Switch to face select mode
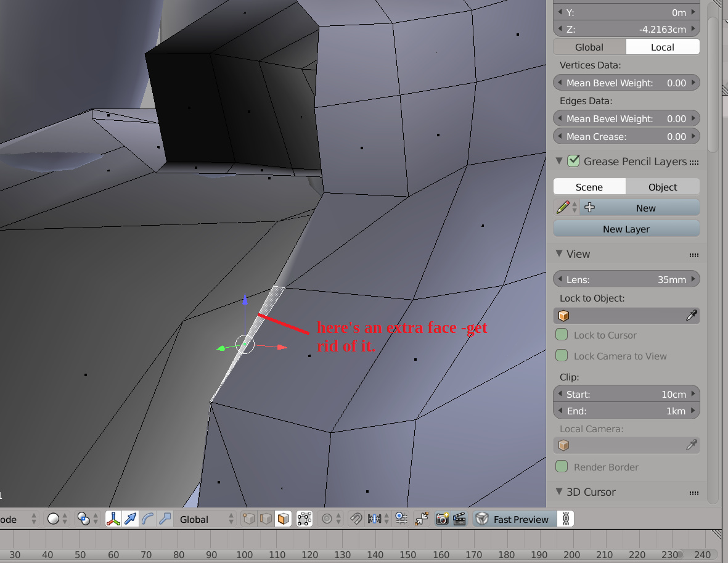 click(283, 519)
